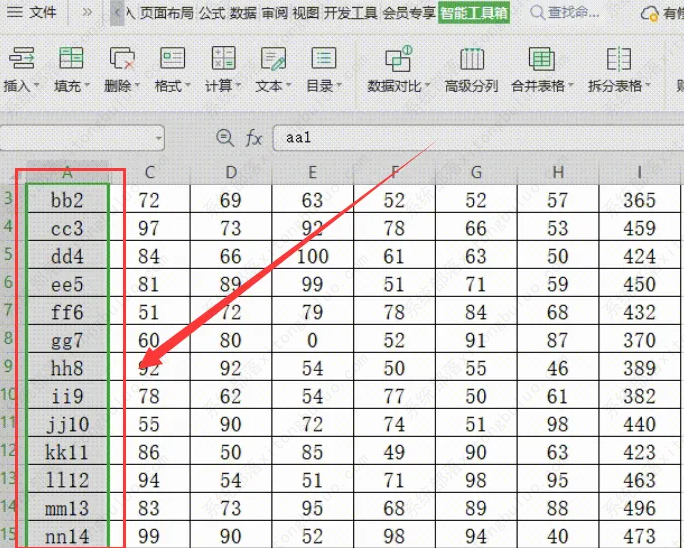The image size is (684, 548).
Task: Switch to the 数据 tab
Action: click(x=243, y=13)
